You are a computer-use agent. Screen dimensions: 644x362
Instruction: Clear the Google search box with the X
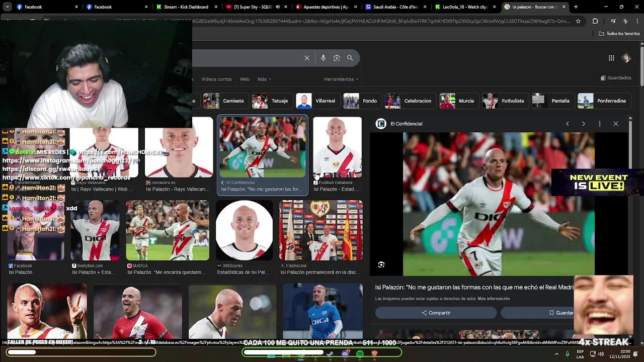tap(307, 58)
